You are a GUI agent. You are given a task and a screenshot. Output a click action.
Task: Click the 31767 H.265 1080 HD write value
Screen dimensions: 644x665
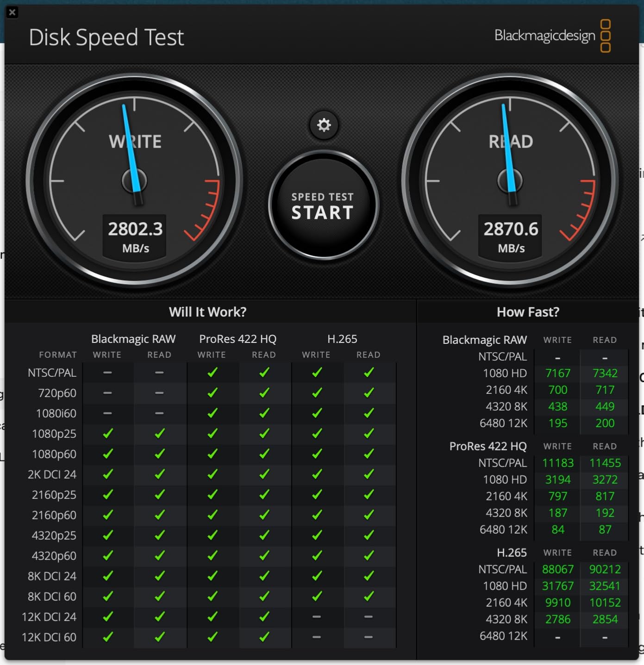pyautogui.click(x=557, y=586)
